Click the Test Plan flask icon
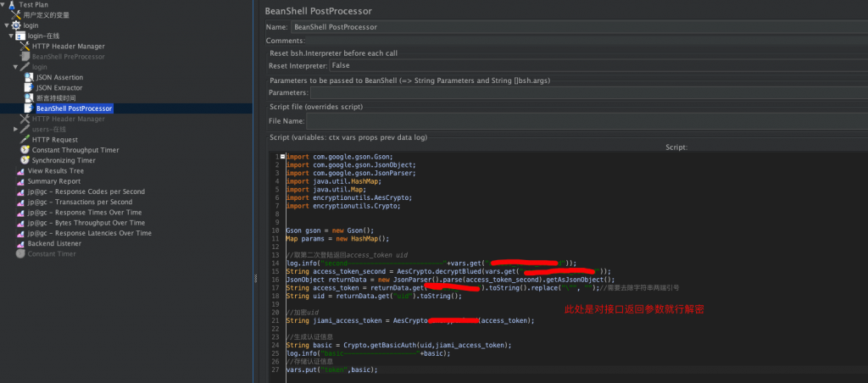 coord(12,4)
